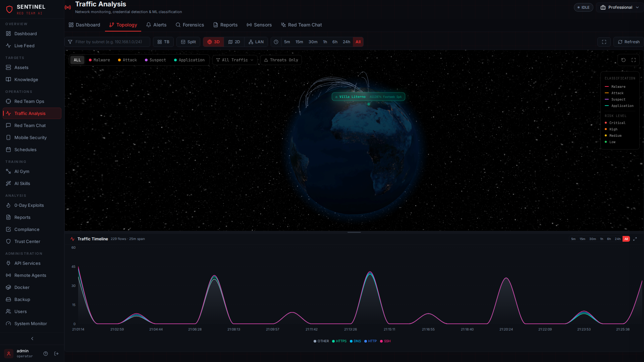Open the Alerts tab
The image size is (644, 362).
coord(156,25)
